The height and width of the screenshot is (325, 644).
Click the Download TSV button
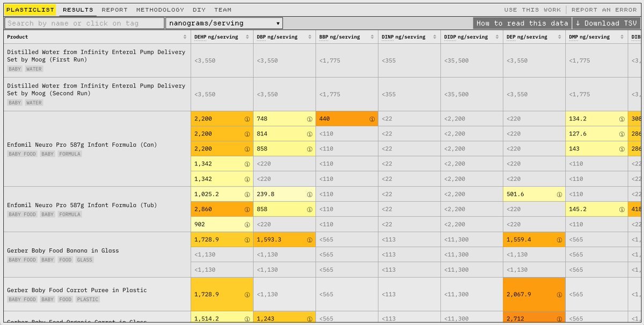coord(605,23)
